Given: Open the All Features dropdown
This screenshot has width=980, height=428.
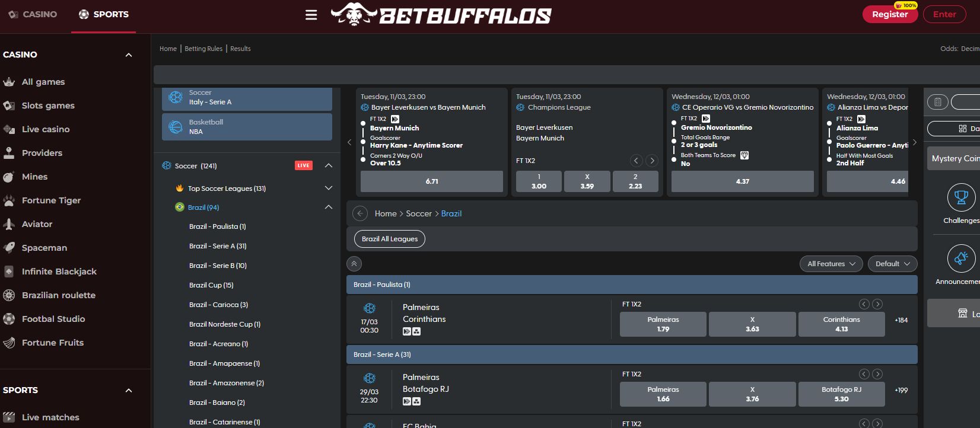Looking at the screenshot, I should pyautogui.click(x=831, y=264).
